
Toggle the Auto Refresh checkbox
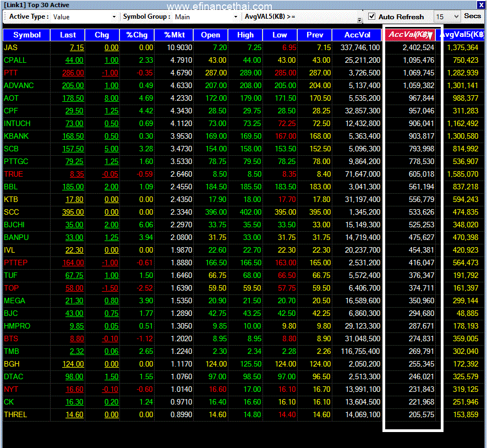tap(371, 16)
